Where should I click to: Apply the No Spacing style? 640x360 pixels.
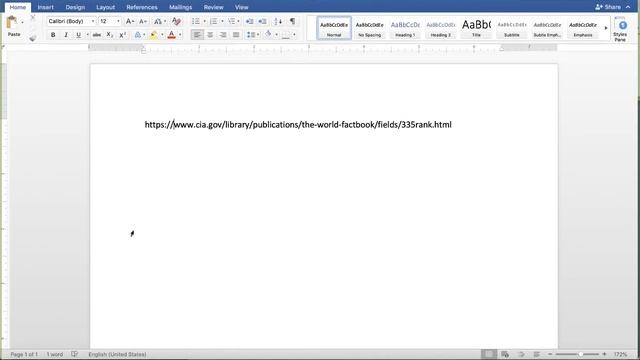click(369, 28)
